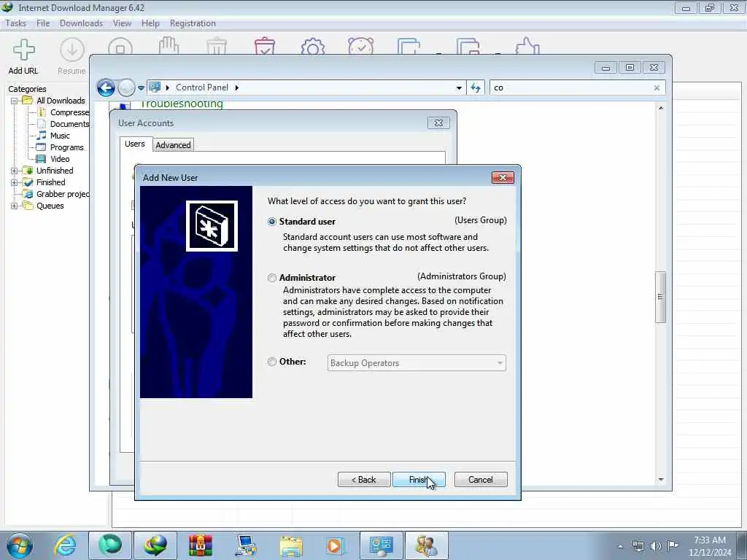The image size is (747, 560).
Task: Select the Standard user radio button
Action: pos(272,222)
